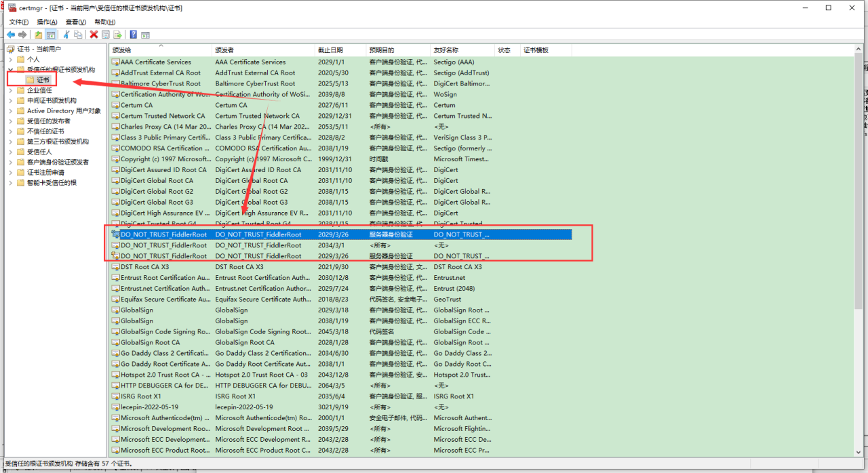Expand the 第三方根证书颁发机构 node
This screenshot has height=473, width=868.
point(10,142)
